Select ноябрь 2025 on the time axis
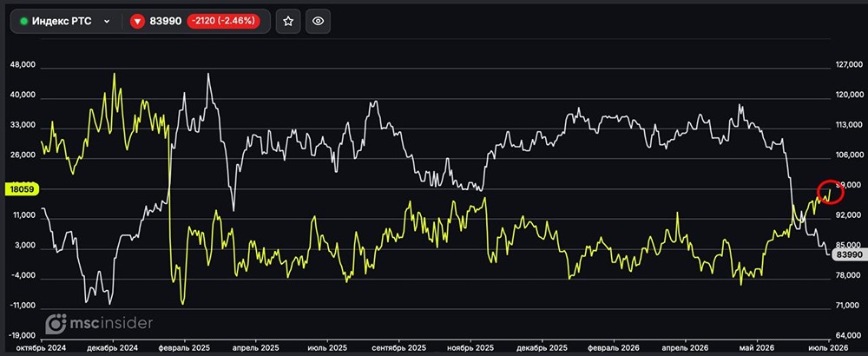The width and height of the screenshot is (868, 356). [470, 349]
